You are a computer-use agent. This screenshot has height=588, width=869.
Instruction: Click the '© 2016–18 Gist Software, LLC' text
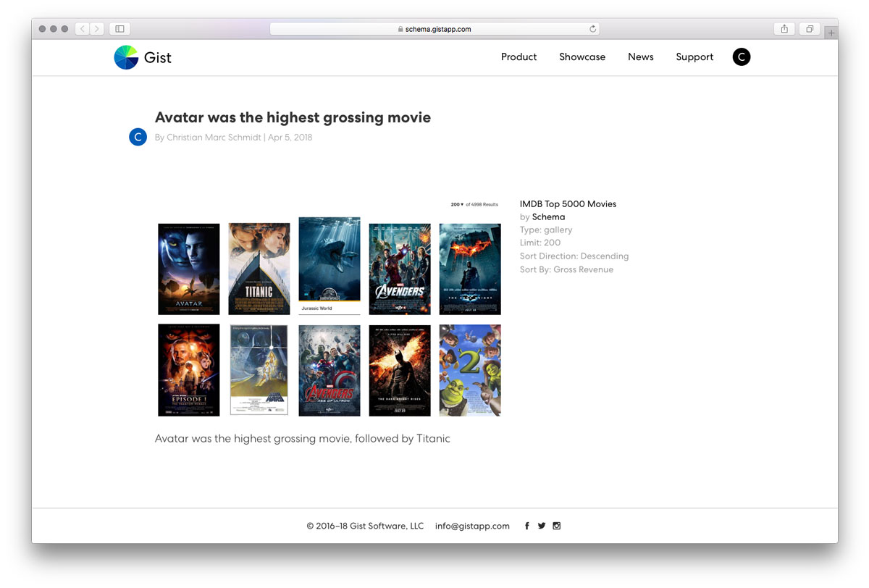pos(365,526)
